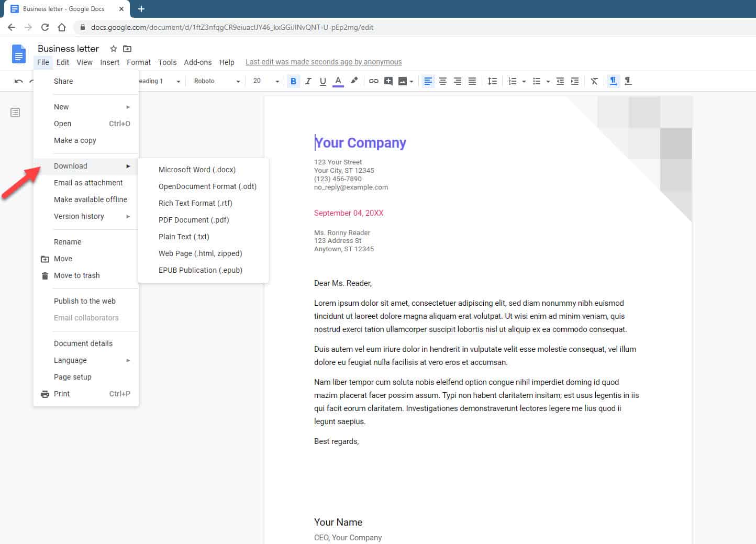
Task: Toggle Bold formatting
Action: coord(293,81)
